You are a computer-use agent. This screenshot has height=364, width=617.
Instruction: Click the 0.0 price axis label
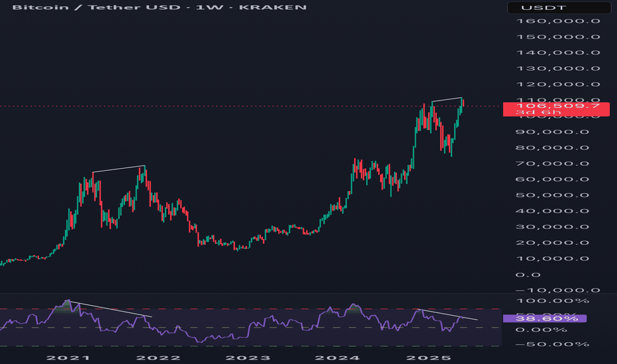tap(528, 275)
